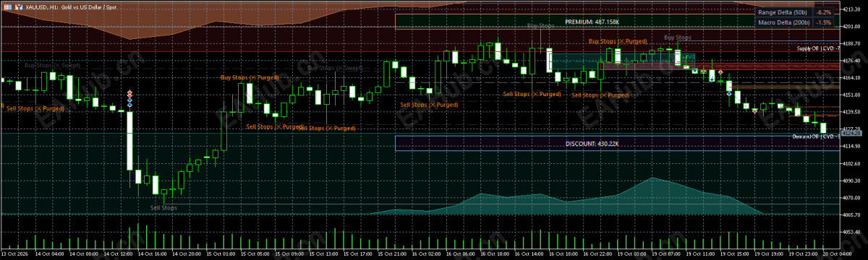
Task: Click price level 4090.30 on the axis
Action: point(851,181)
